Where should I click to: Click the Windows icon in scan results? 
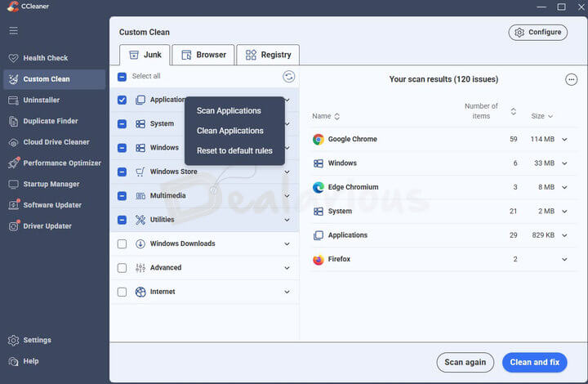(318, 163)
